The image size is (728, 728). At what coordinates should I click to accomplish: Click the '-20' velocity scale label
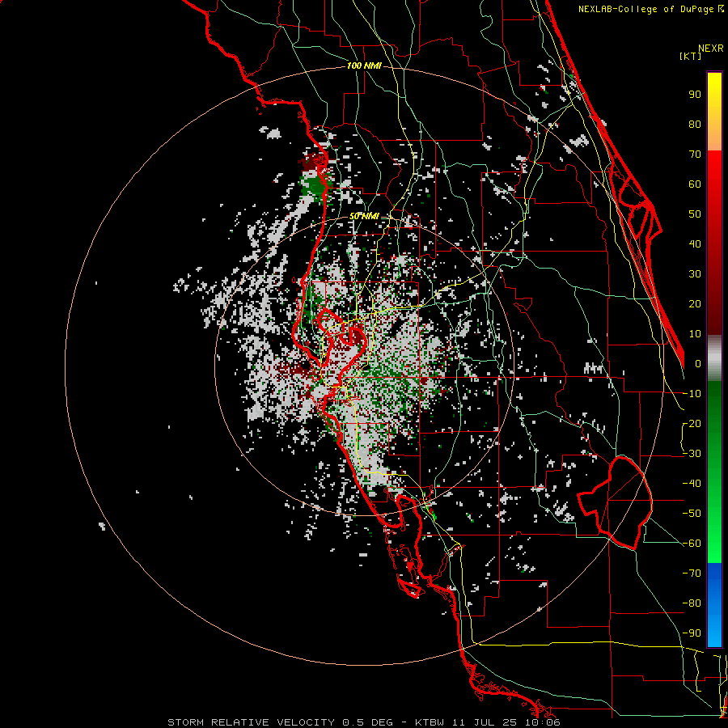tap(692, 423)
